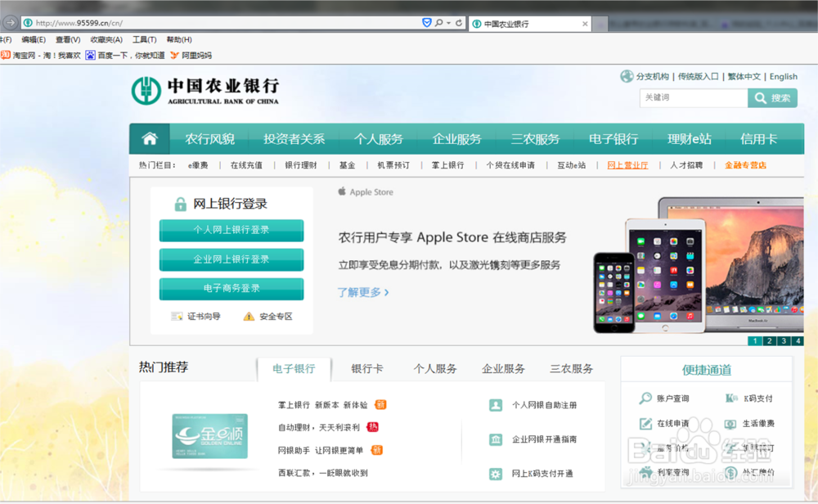Click the 在线申请 pencil icon
The image size is (818, 504).
point(645,423)
